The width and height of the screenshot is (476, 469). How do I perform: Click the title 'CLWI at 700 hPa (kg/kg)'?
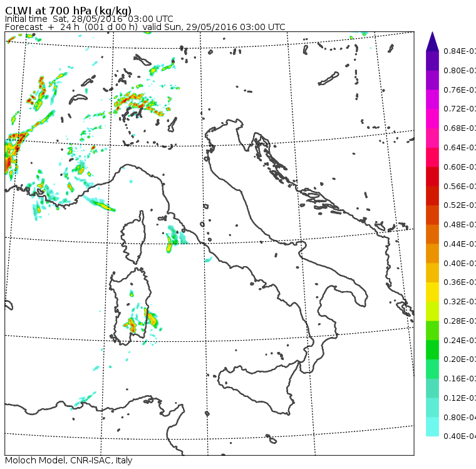tap(68, 10)
